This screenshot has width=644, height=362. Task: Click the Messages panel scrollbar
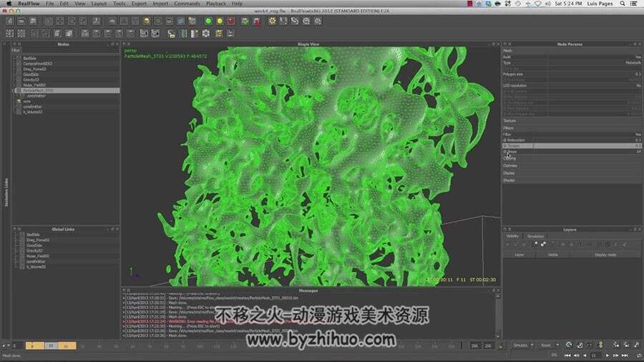point(498,315)
